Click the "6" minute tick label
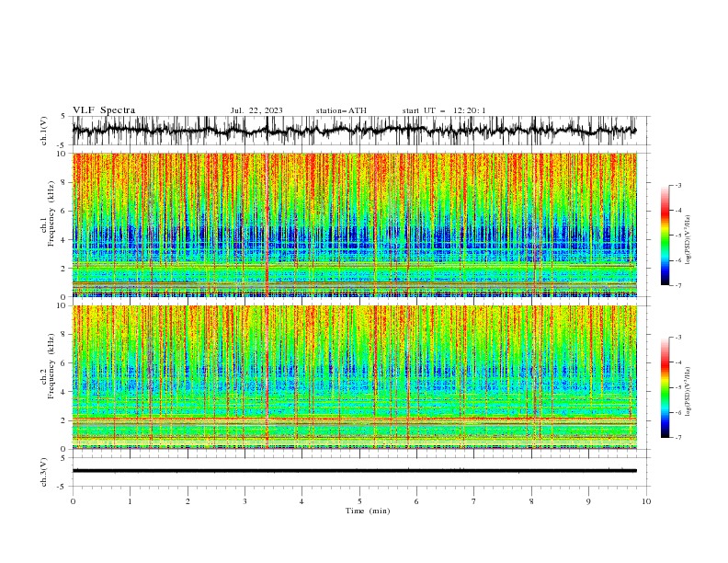Image resolution: width=728 pixels, height=563 pixels. pos(416,501)
